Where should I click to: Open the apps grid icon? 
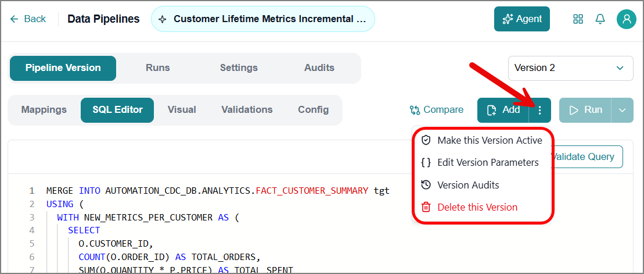(x=578, y=19)
